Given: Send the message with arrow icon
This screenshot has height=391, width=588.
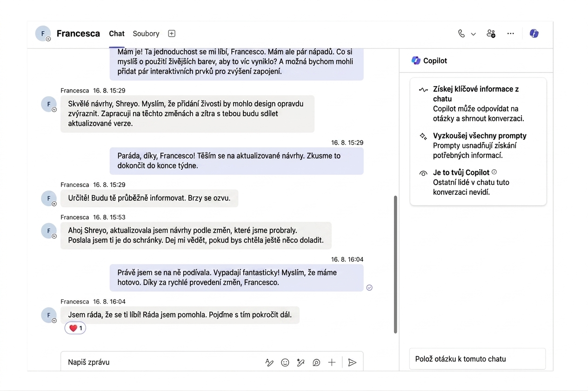Looking at the screenshot, I should click(x=352, y=363).
